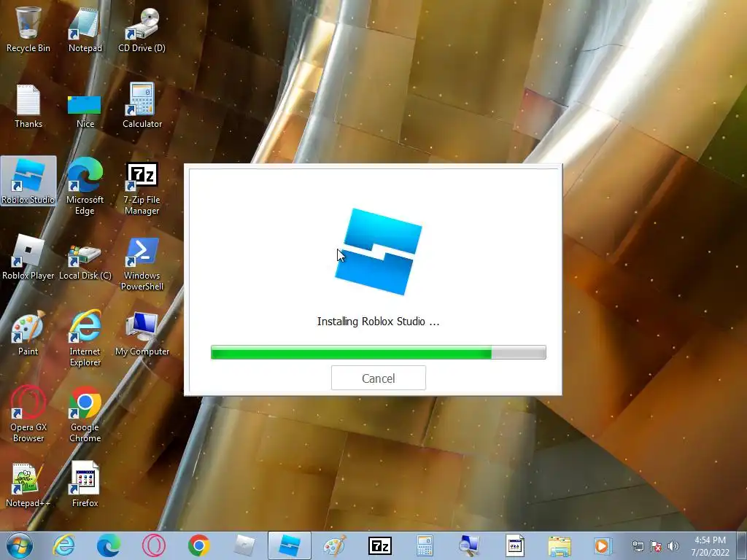Image resolution: width=747 pixels, height=560 pixels.
Task: Select the Microsoft Edge desktop shortcut
Action: pos(85,187)
